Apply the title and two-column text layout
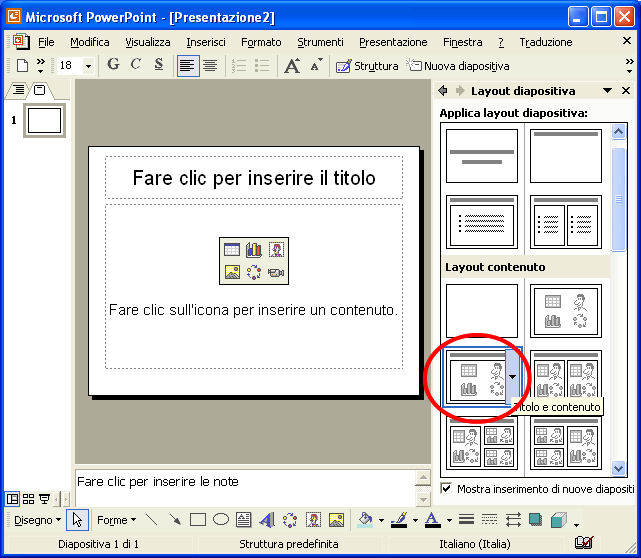This screenshot has width=641, height=558. coord(566,222)
